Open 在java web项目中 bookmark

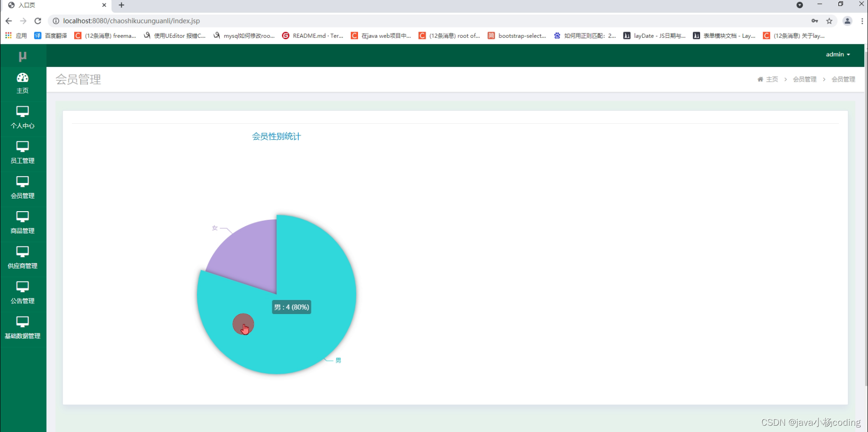[x=381, y=35]
